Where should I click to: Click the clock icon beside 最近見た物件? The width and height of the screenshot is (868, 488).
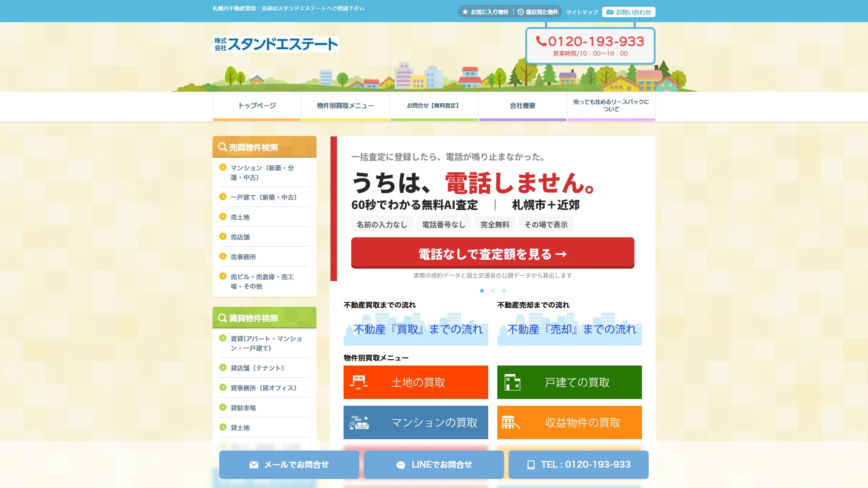point(521,12)
